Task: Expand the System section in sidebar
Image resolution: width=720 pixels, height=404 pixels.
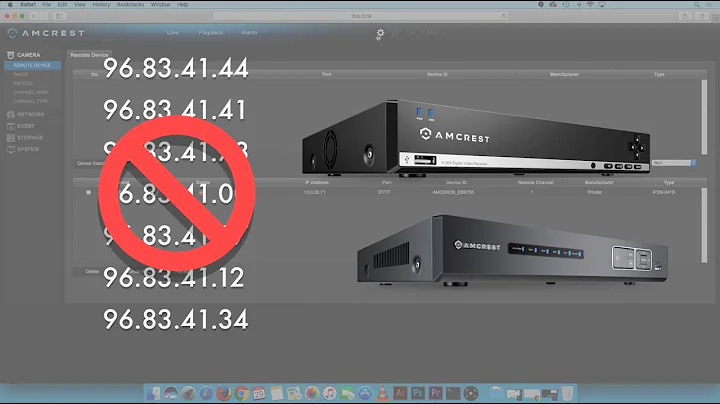Action: (x=28, y=149)
